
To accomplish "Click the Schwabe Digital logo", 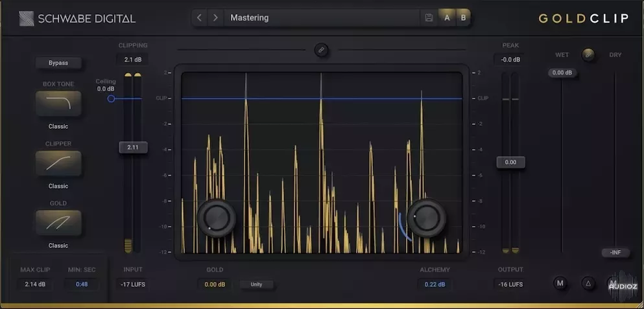I will (x=77, y=18).
